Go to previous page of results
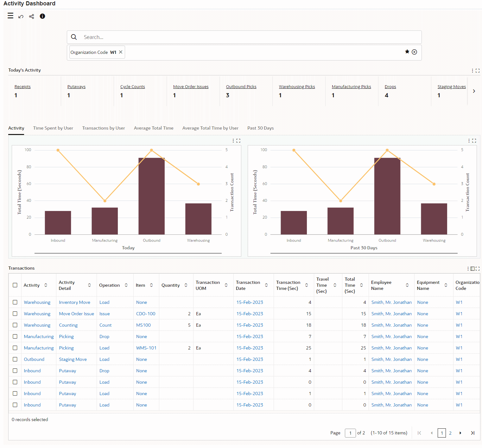The height and width of the screenshot is (448, 482). 431,433
